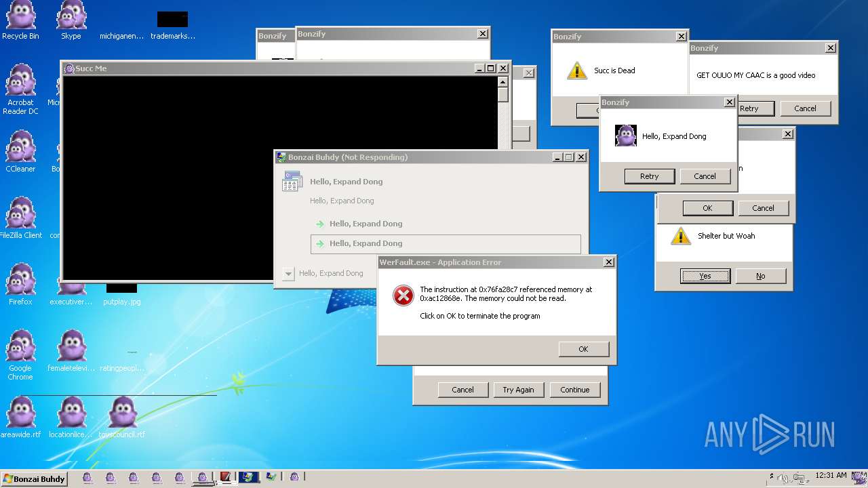868x488 pixels.
Task: Click the volume icon in system tray
Action: click(785, 478)
